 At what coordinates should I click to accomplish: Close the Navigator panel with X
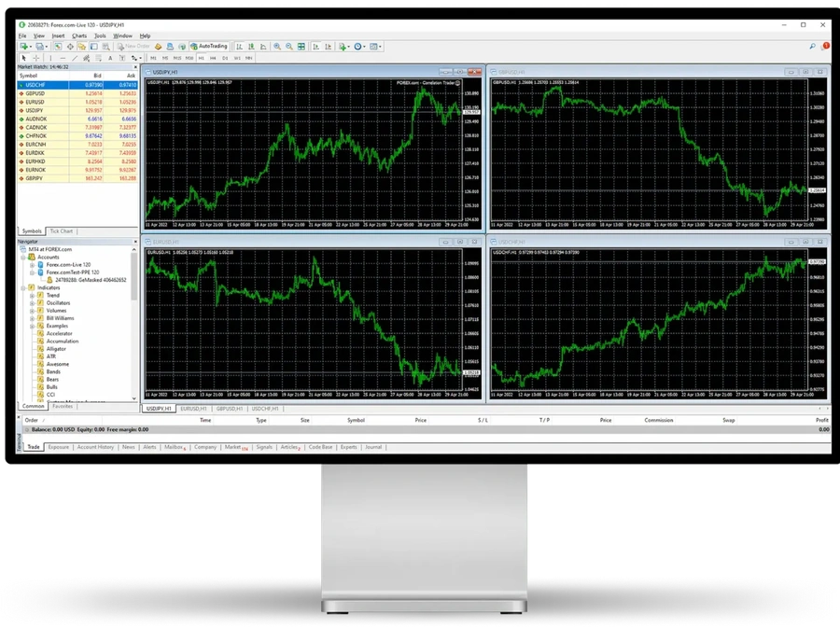(x=135, y=242)
